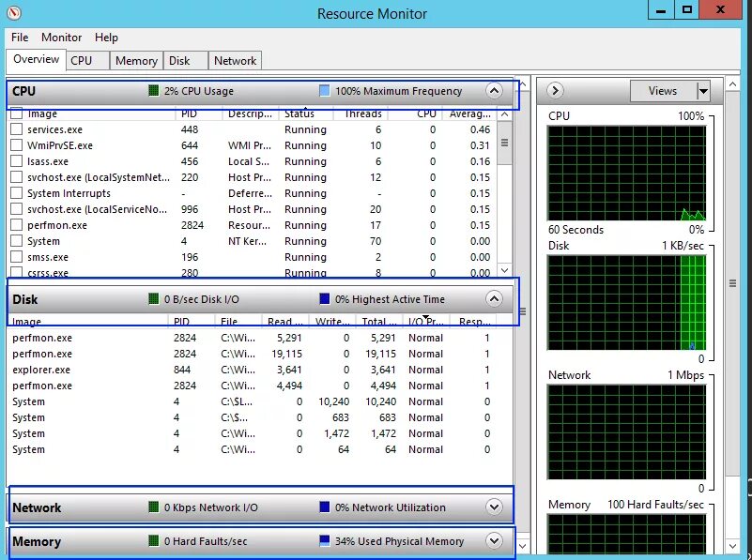This screenshot has width=752, height=560.
Task: Click the blue Used Physical Memory indicator
Action: [324, 540]
